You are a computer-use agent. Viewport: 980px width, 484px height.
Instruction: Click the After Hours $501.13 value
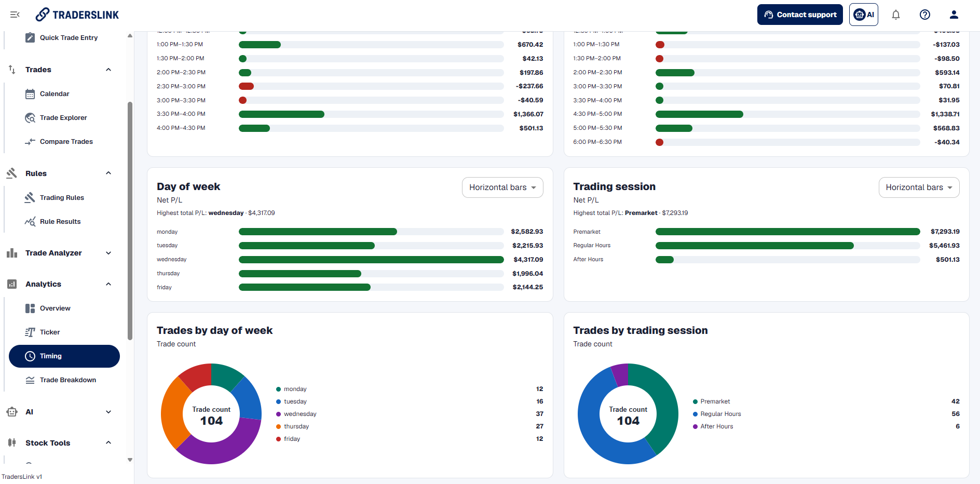coord(947,260)
